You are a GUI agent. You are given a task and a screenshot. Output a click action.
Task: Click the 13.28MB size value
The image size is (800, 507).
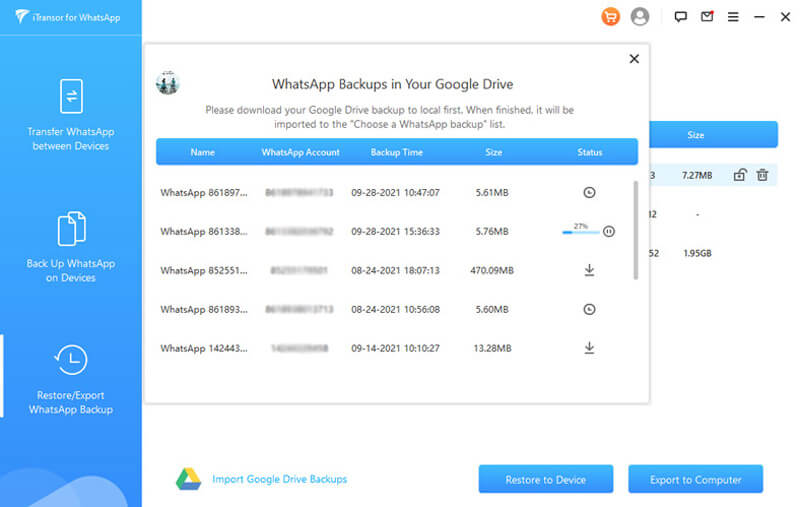492,348
